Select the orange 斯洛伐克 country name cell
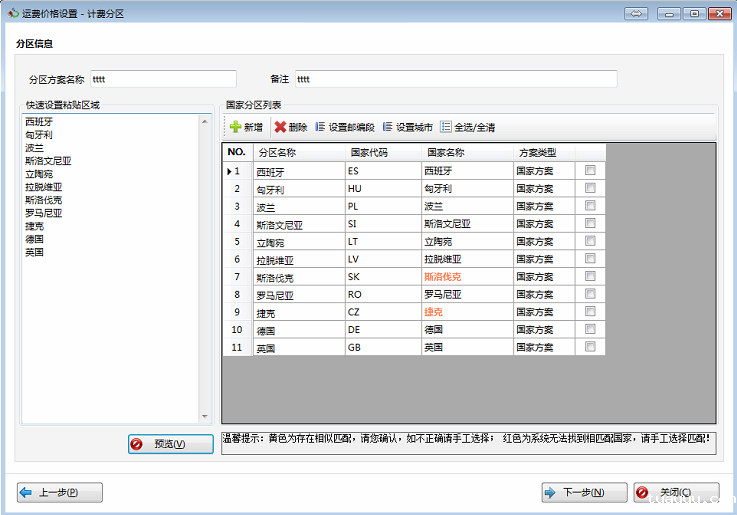The image size is (737, 515). pyautogui.click(x=468, y=277)
